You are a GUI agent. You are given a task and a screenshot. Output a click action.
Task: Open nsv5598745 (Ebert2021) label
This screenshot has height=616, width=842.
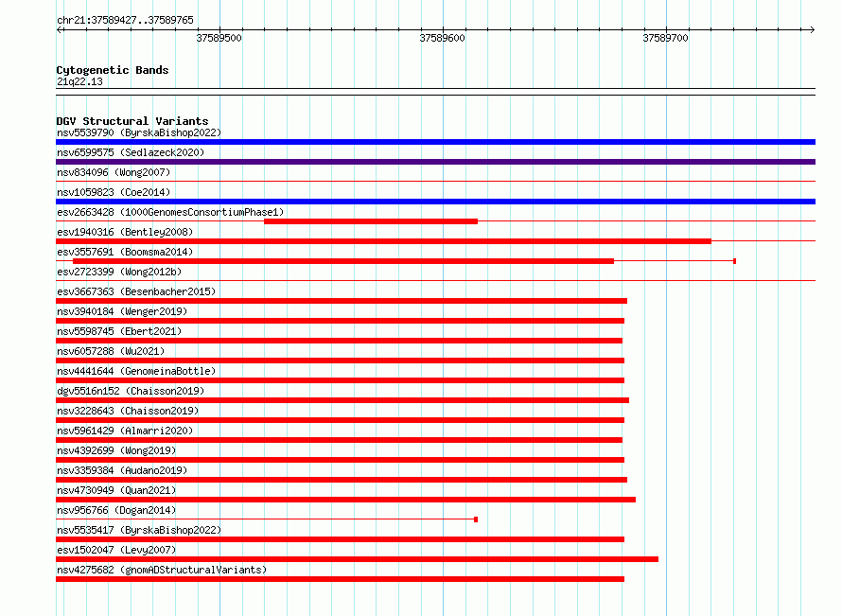119,331
